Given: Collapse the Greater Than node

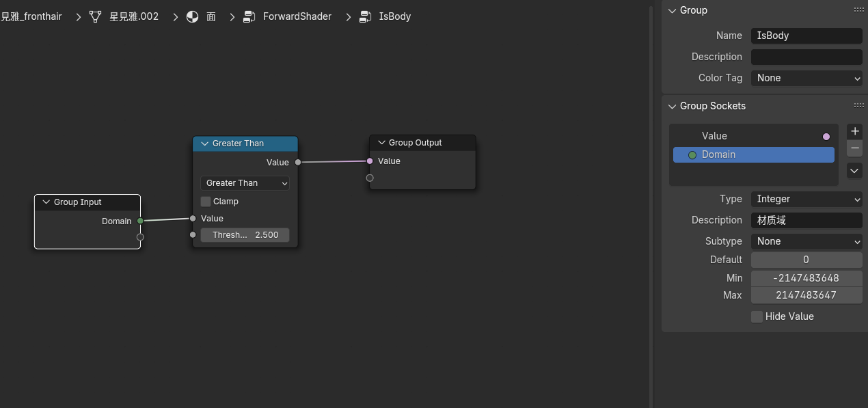Looking at the screenshot, I should (x=204, y=144).
